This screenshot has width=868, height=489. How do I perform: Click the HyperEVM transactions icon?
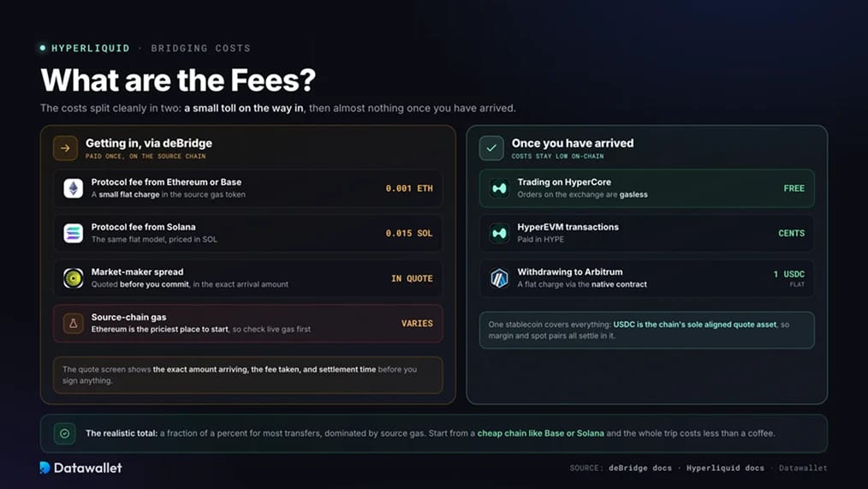coord(499,233)
